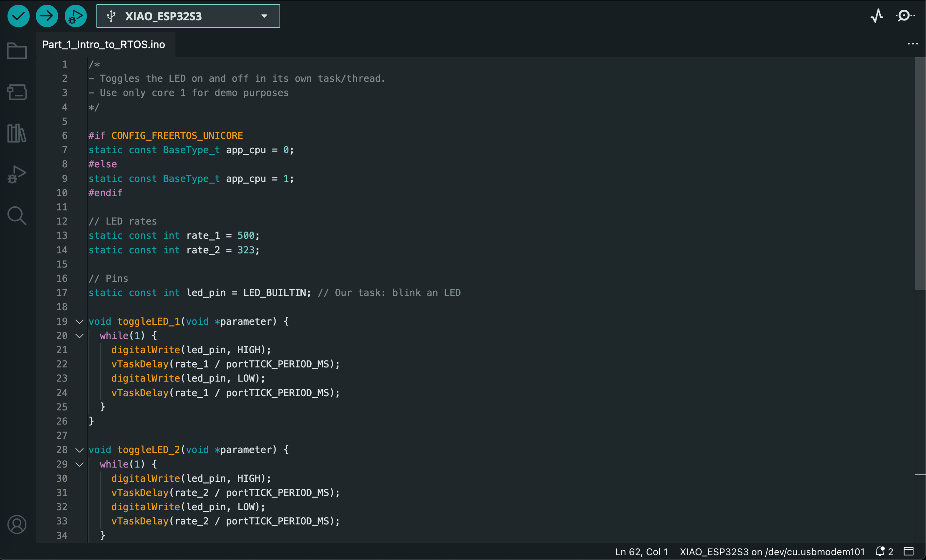Open the Boards Manager sidebar panel
The height and width of the screenshot is (560, 926).
tap(17, 92)
